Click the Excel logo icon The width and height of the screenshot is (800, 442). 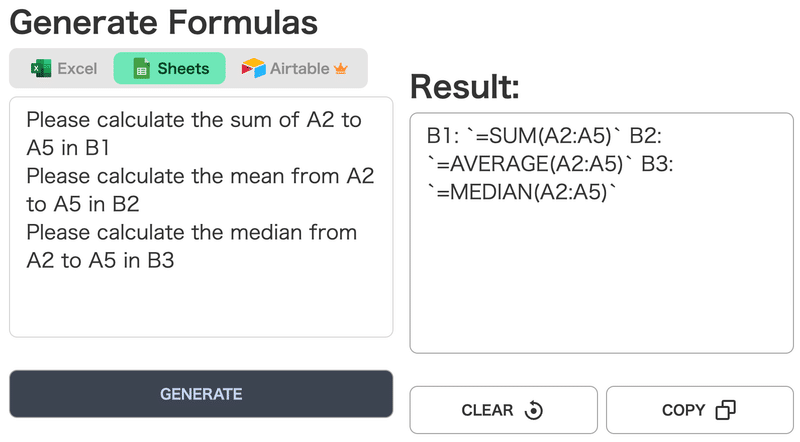(x=41, y=68)
